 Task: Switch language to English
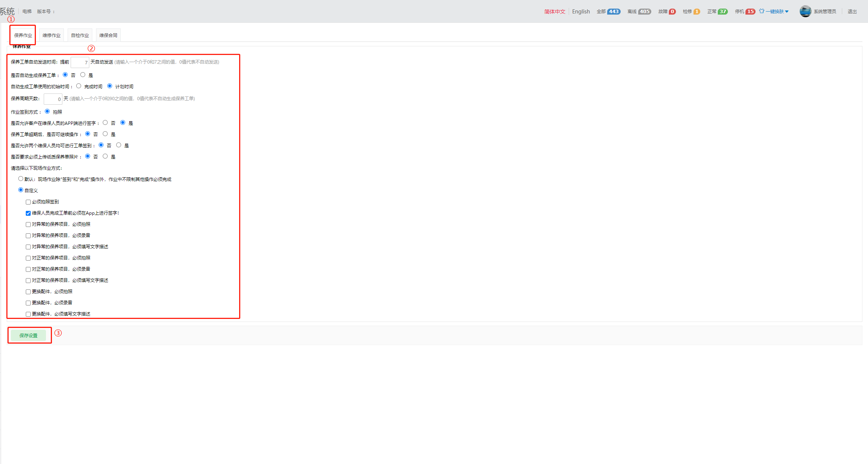581,12
